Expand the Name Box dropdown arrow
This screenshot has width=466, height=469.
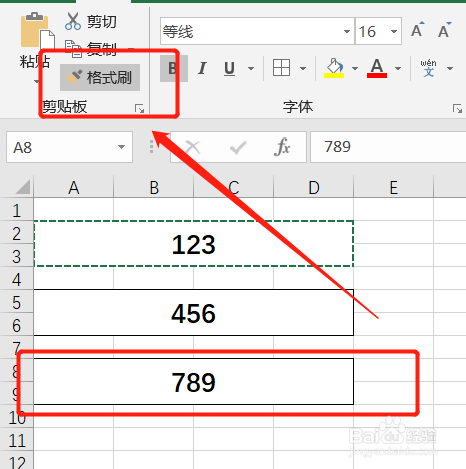point(121,147)
